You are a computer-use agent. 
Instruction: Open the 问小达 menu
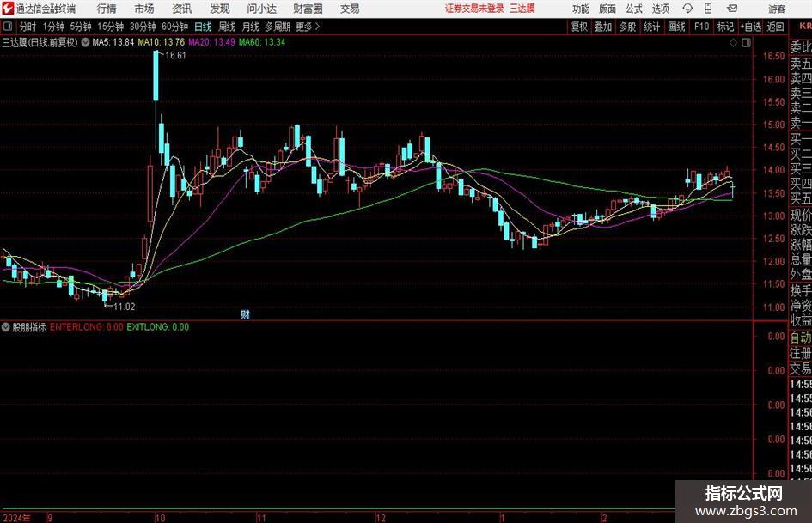261,9
